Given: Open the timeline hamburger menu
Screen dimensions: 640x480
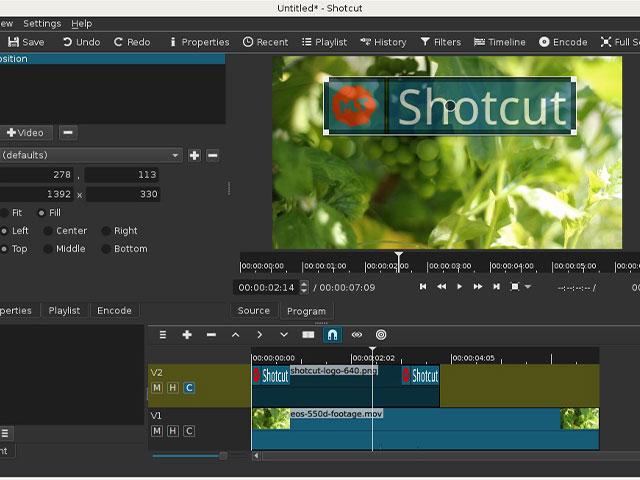Looking at the screenshot, I should [x=163, y=335].
